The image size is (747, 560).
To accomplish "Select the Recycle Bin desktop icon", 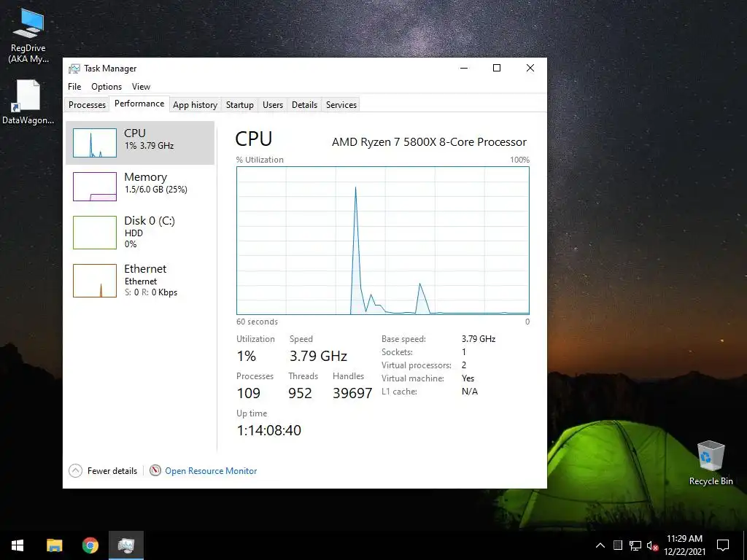I will (x=711, y=463).
